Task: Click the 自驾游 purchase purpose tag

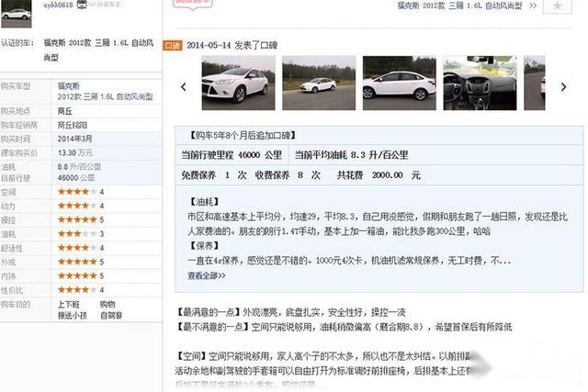Action: 111,316
